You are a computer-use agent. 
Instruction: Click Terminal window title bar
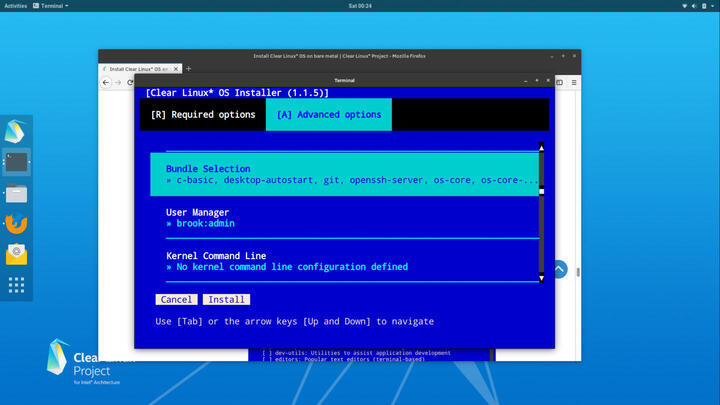click(x=344, y=80)
